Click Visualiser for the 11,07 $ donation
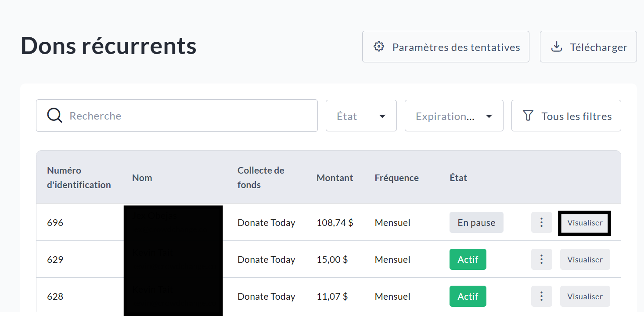Image resolution: width=644 pixels, height=316 pixels. tap(584, 296)
